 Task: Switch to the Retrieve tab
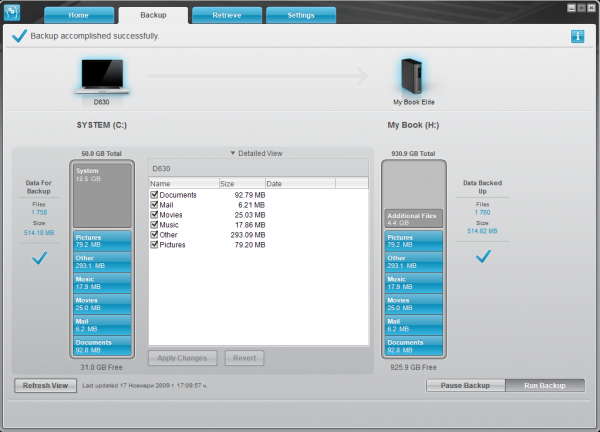227,15
